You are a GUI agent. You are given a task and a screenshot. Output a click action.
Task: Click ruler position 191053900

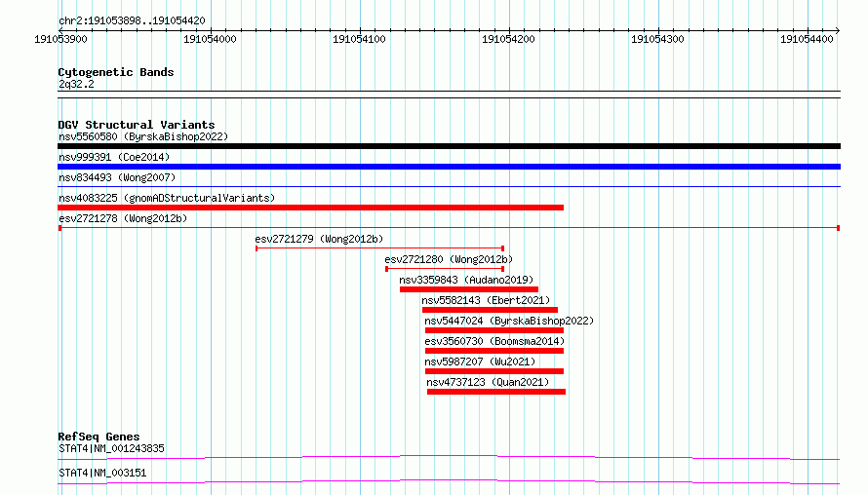coord(60,39)
